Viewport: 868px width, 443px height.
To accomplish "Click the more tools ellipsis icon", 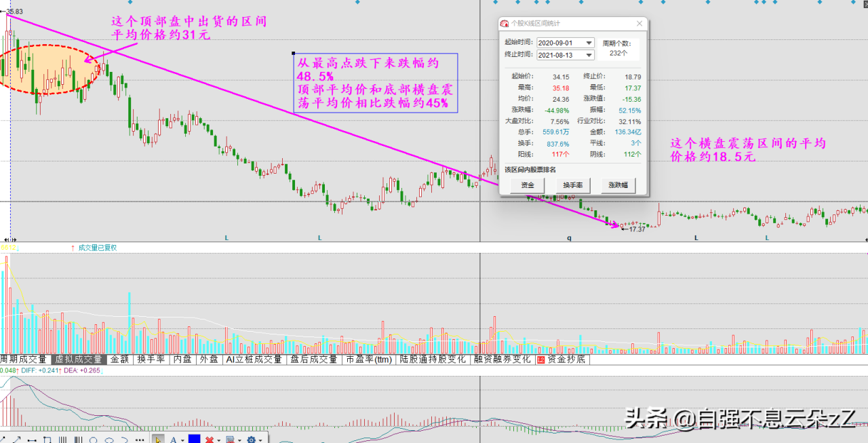I will 140,440.
